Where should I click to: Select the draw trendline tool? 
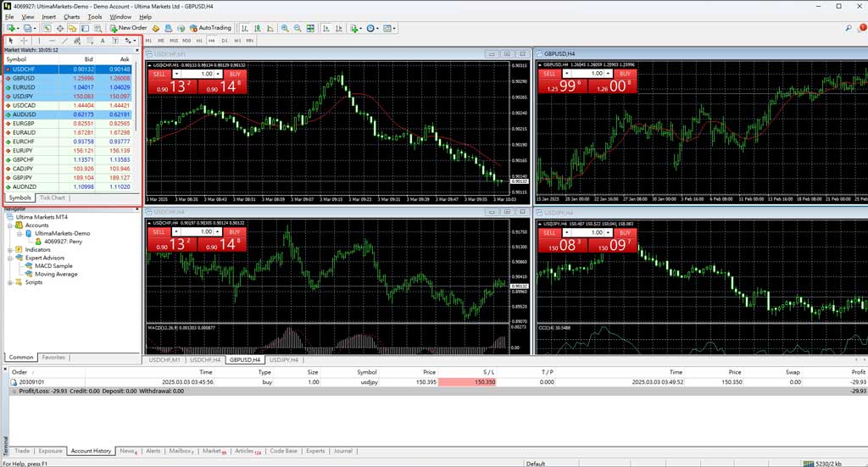pyautogui.click(x=65, y=40)
